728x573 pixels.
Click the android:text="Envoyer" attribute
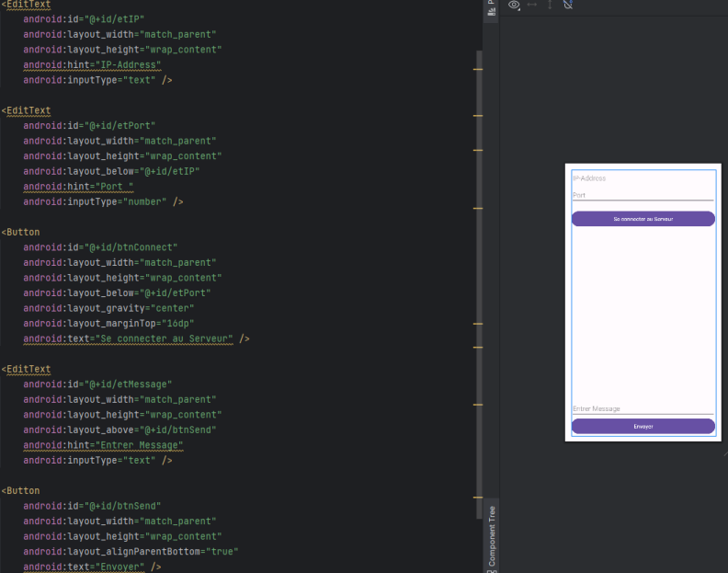click(x=84, y=567)
